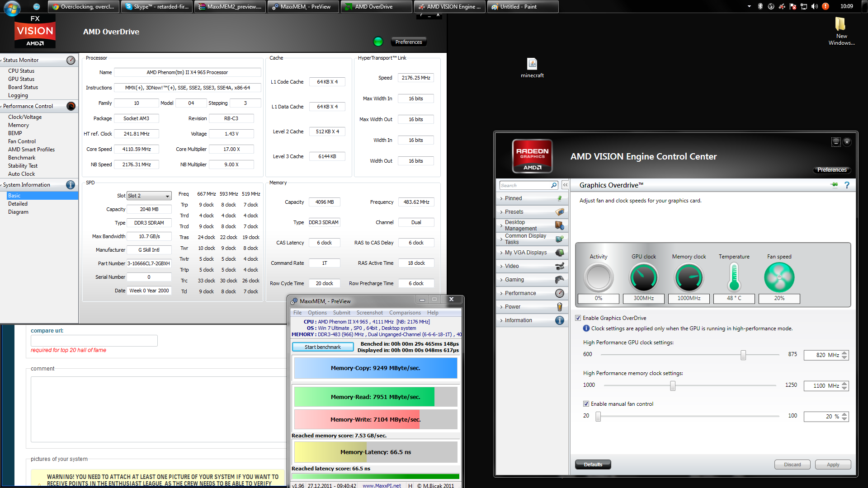Click the green status indicator in AMD OverDrive
Image resolution: width=868 pixels, height=488 pixels.
point(378,42)
